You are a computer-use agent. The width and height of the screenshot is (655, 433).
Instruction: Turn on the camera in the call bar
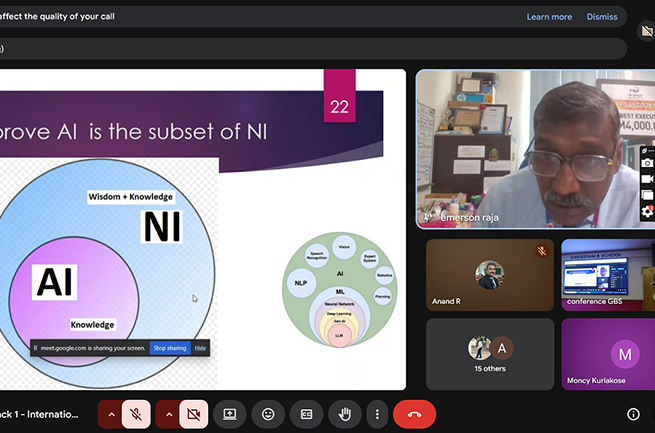point(194,414)
